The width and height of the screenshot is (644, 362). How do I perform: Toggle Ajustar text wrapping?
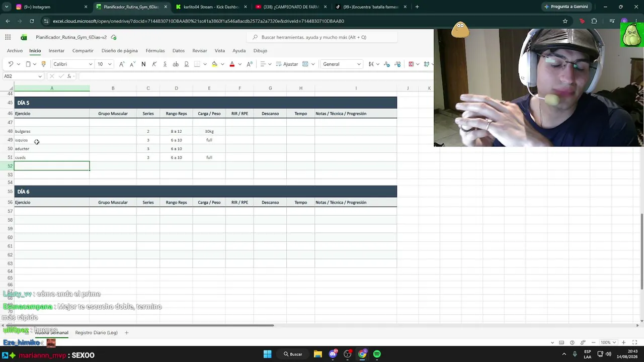point(287,64)
